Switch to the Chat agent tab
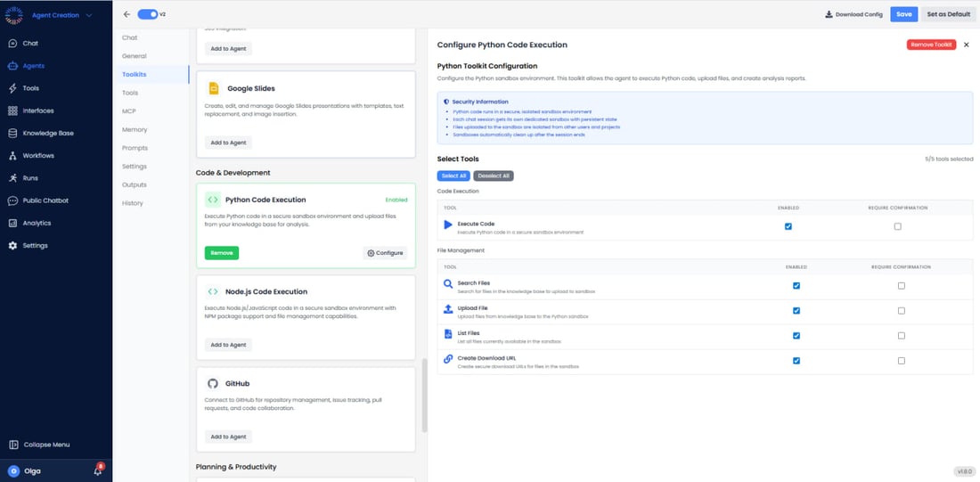980x482 pixels. coord(129,37)
